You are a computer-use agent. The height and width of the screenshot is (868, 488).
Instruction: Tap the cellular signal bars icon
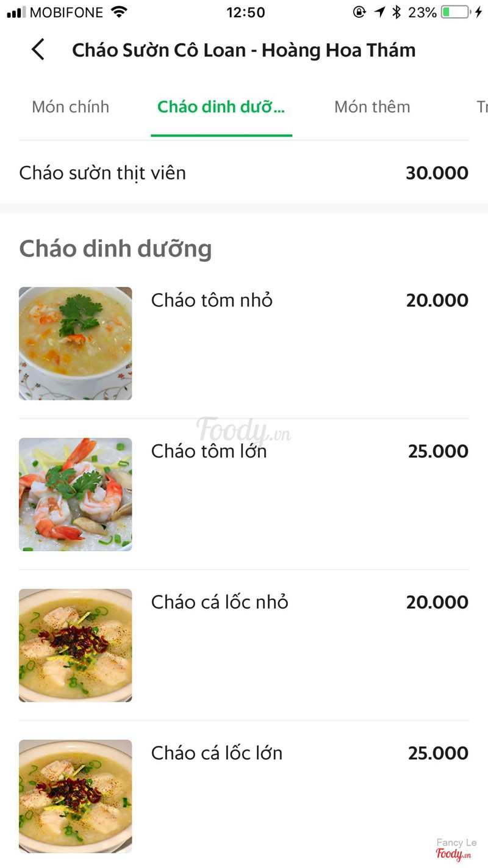tap(16, 12)
